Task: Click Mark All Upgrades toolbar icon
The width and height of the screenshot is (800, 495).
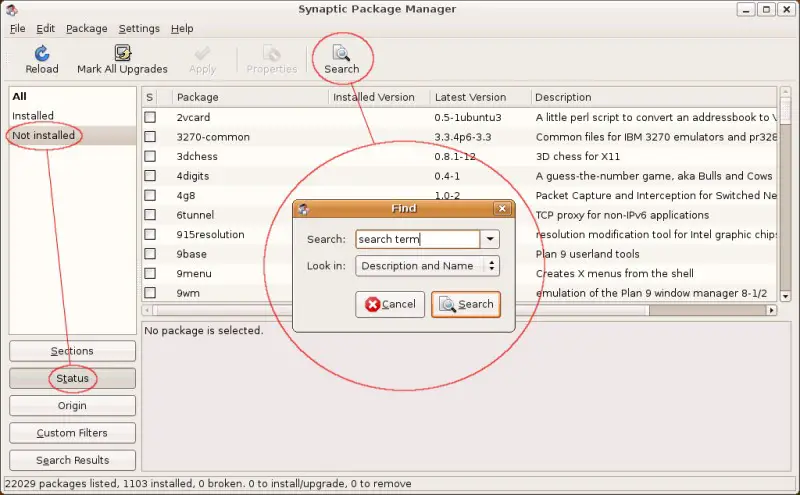Action: pyautogui.click(x=122, y=53)
